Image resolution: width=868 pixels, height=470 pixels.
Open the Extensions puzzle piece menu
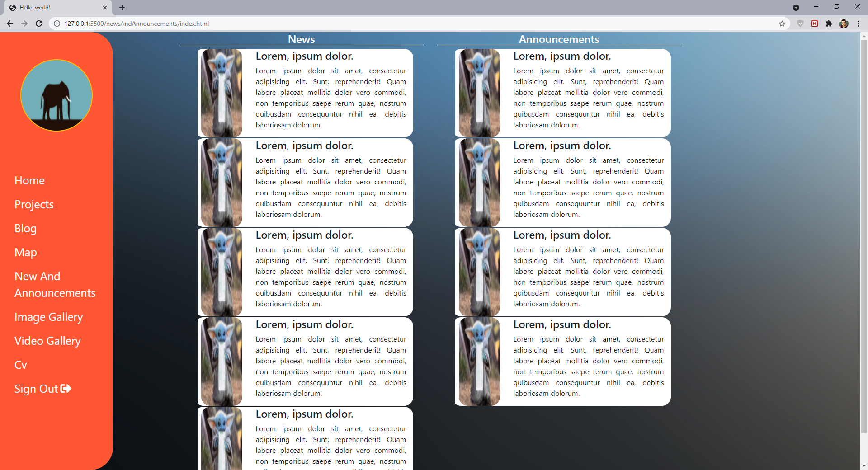(829, 23)
